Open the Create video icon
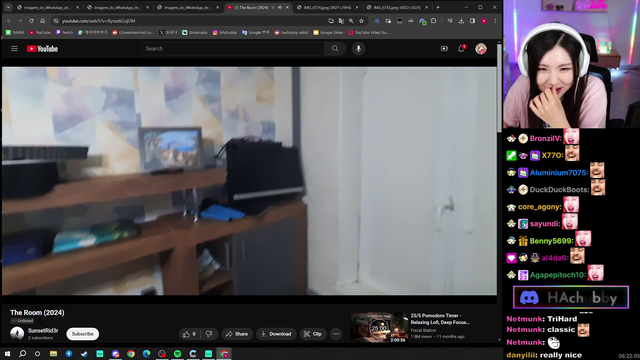Viewport: 640px width, 360px height. (x=444, y=49)
